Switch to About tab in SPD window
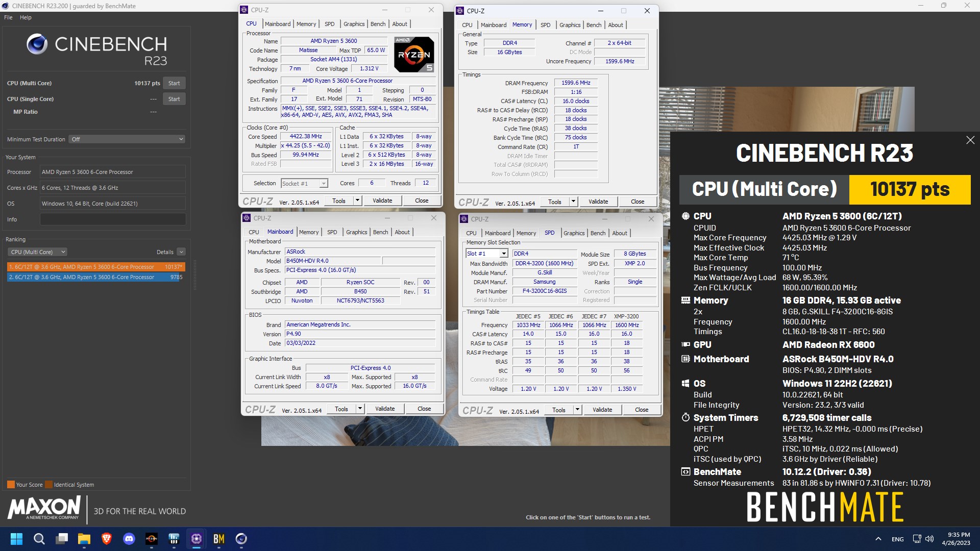The image size is (980, 551). [x=620, y=233]
